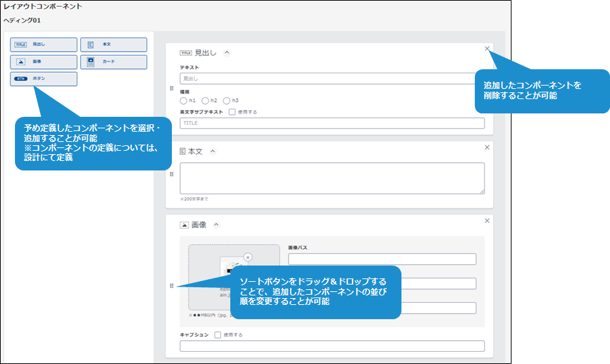This screenshot has height=364, width=610.
Task: Select the h2 heading type radio button
Action: (205, 101)
